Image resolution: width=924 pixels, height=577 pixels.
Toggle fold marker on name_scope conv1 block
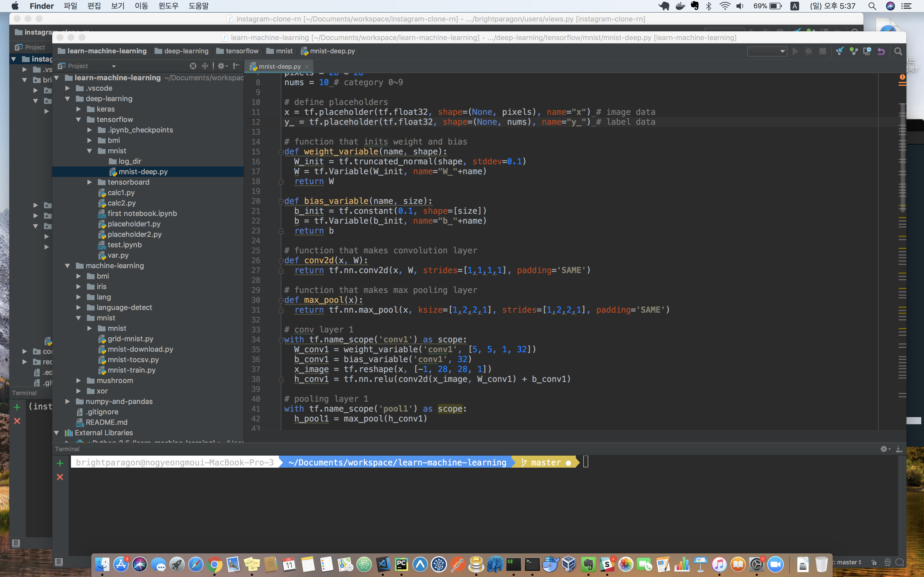tap(281, 340)
